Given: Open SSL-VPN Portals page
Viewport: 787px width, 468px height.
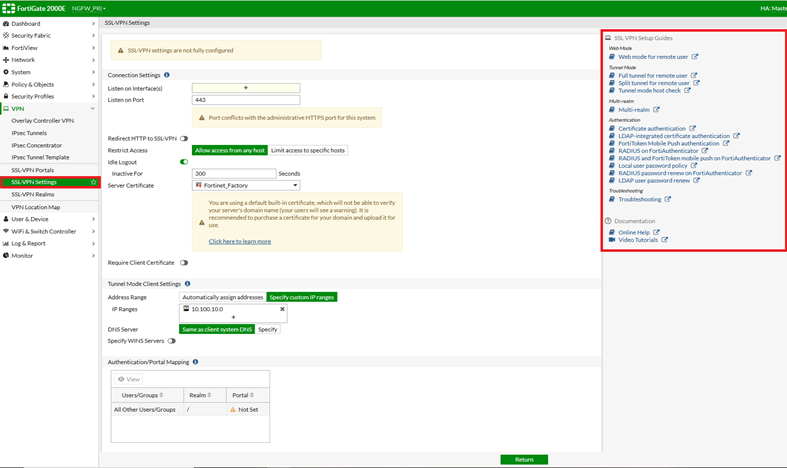Looking at the screenshot, I should pos(33,170).
